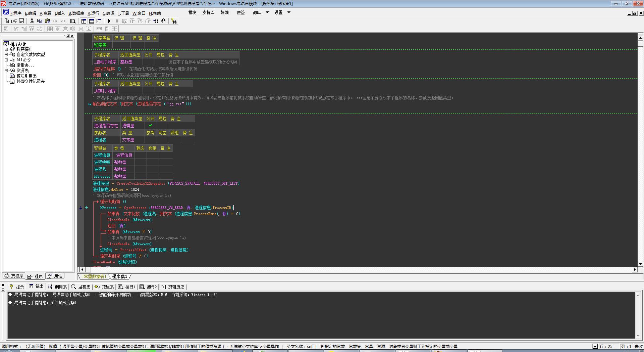
Task: Click the Open file folder icon
Action: click(14, 21)
